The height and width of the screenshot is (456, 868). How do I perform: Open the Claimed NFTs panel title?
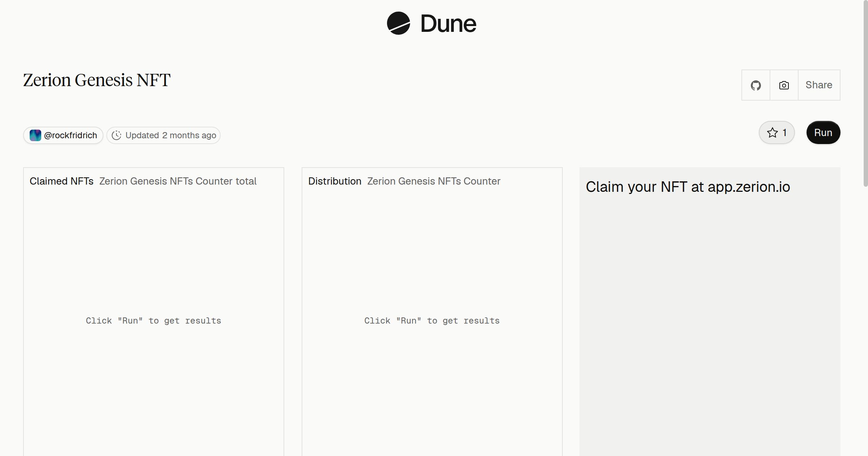coord(61,181)
